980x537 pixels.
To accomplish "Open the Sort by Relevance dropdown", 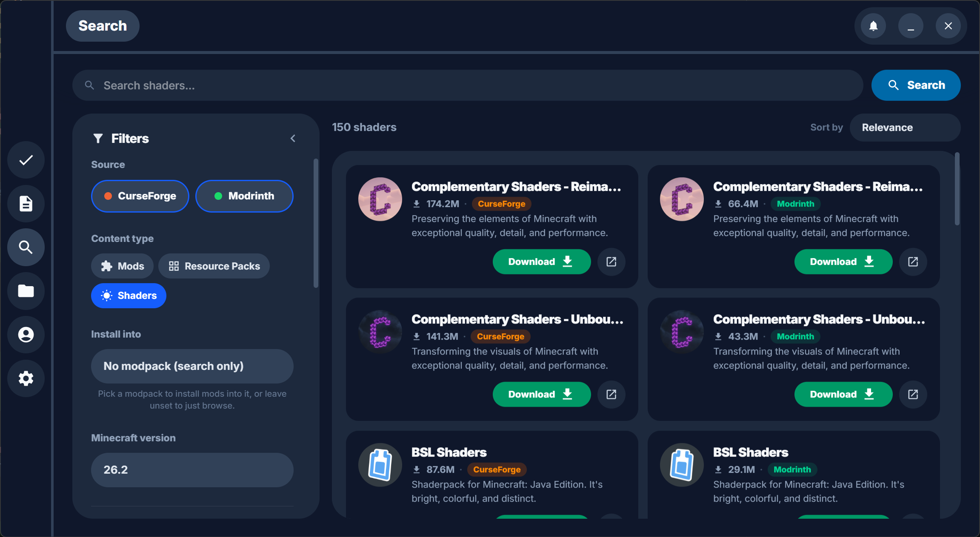I will point(905,128).
